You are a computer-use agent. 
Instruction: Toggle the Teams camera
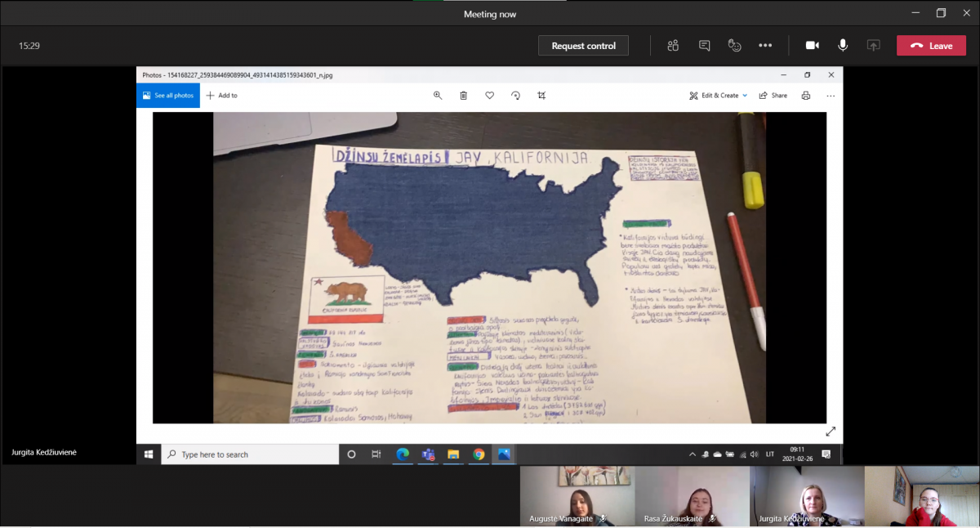813,46
